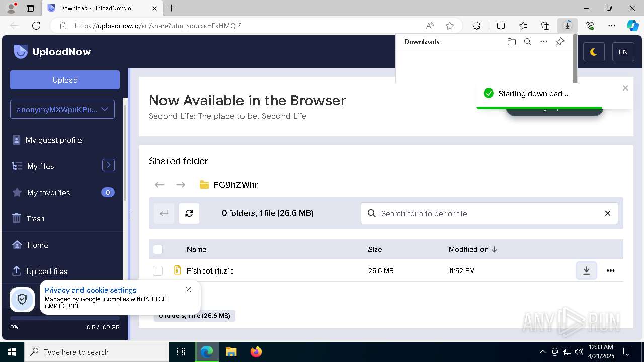Click the blue Upload button
The height and width of the screenshot is (362, 644).
click(65, 80)
